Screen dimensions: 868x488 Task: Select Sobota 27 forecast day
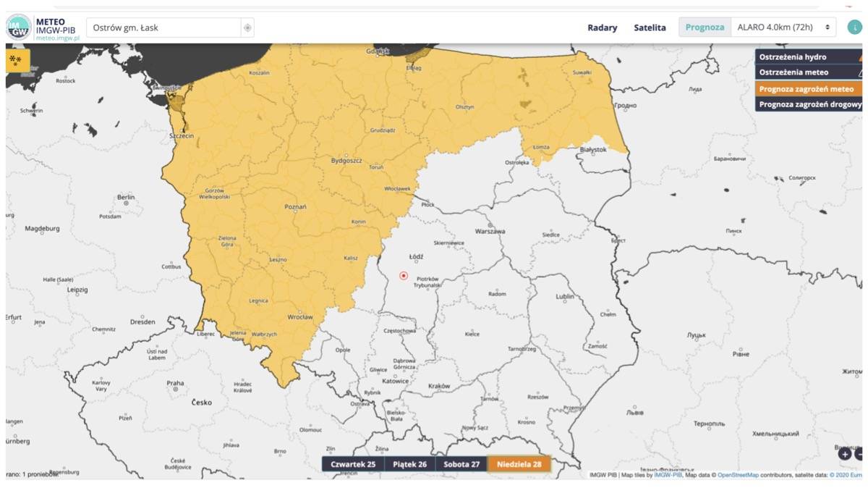tap(461, 464)
